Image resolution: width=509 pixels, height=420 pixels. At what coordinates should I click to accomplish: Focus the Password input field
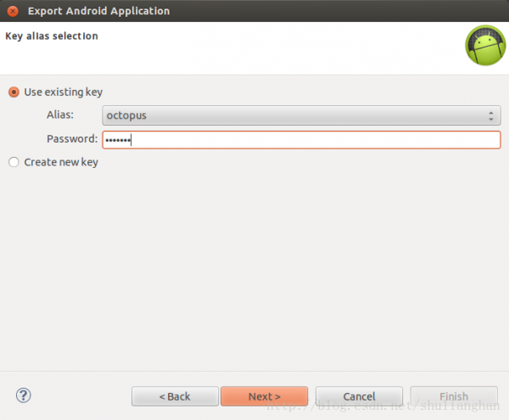[301, 140]
